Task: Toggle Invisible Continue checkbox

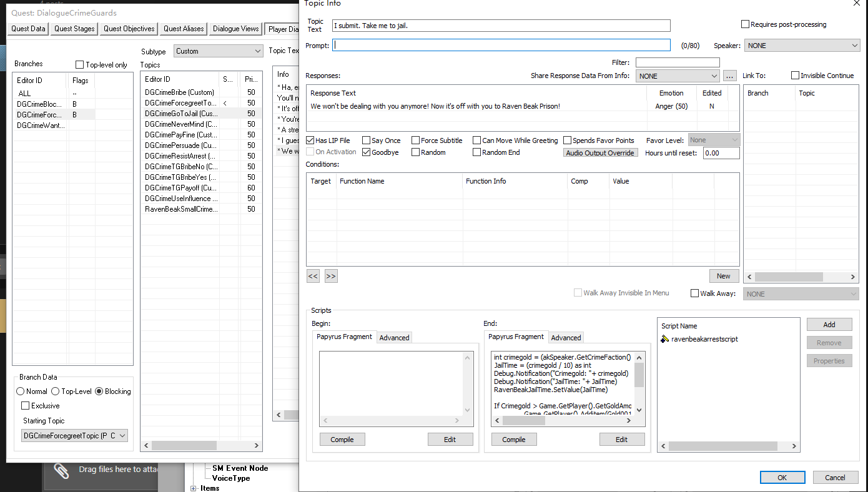Action: click(795, 76)
